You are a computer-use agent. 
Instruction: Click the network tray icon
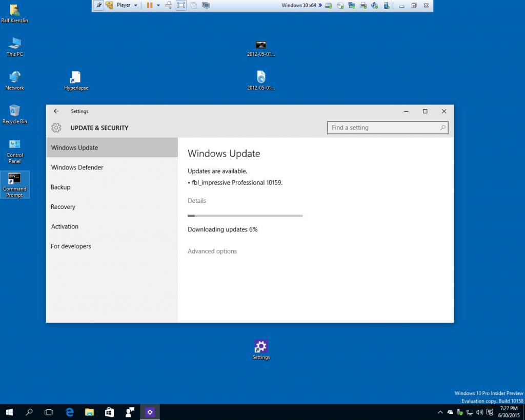click(470, 412)
